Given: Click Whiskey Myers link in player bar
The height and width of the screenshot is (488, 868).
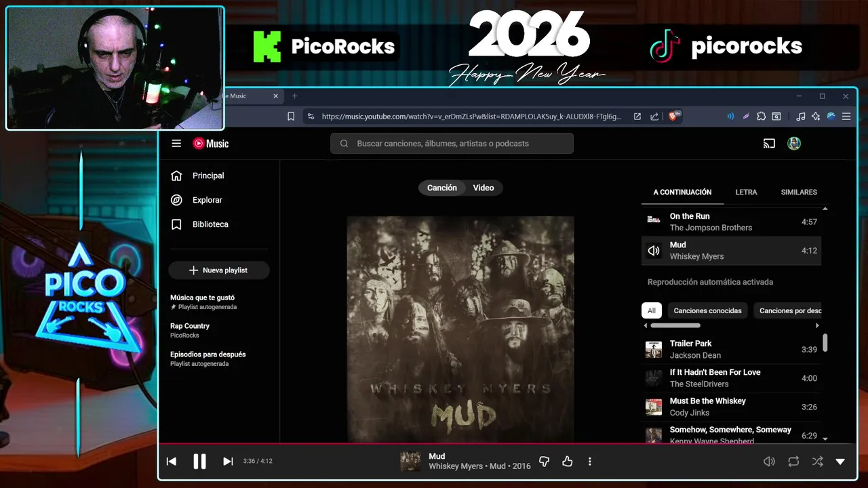Looking at the screenshot, I should click(x=456, y=466).
